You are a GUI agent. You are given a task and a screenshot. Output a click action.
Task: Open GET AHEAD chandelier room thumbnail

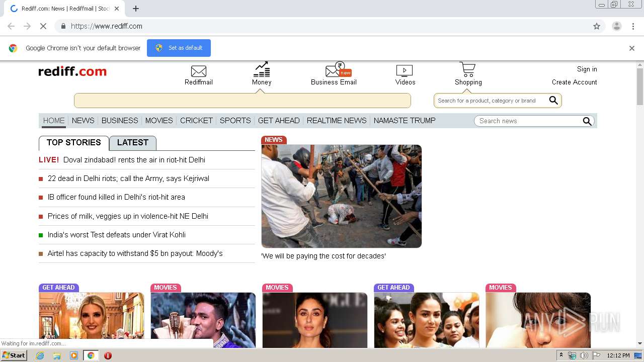pos(92,320)
